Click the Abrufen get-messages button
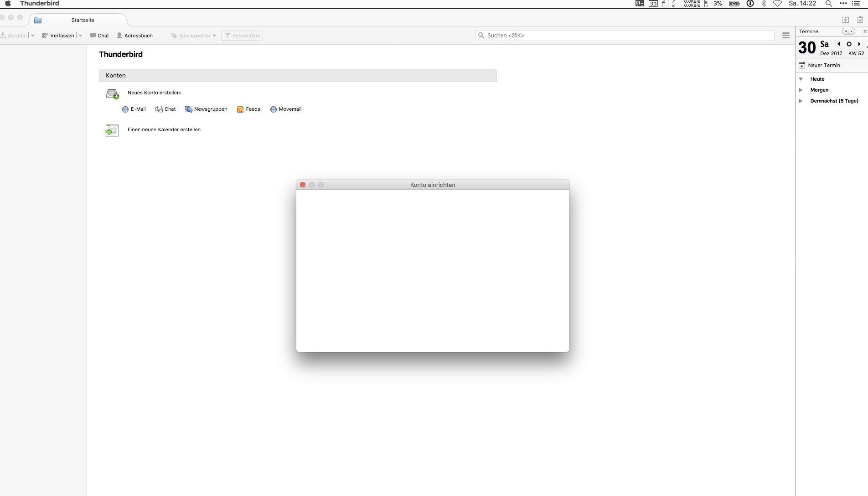Image resolution: width=868 pixels, height=496 pixels. pyautogui.click(x=14, y=36)
